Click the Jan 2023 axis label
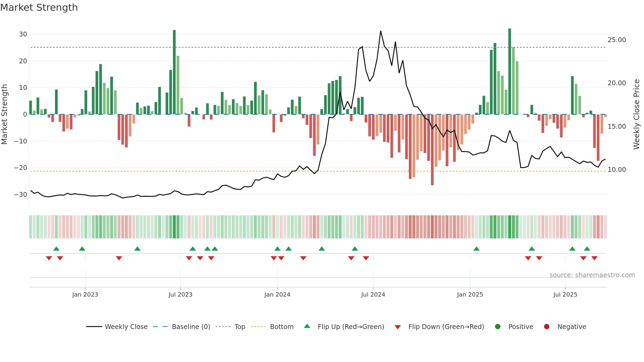The image size is (644, 362). 85,294
